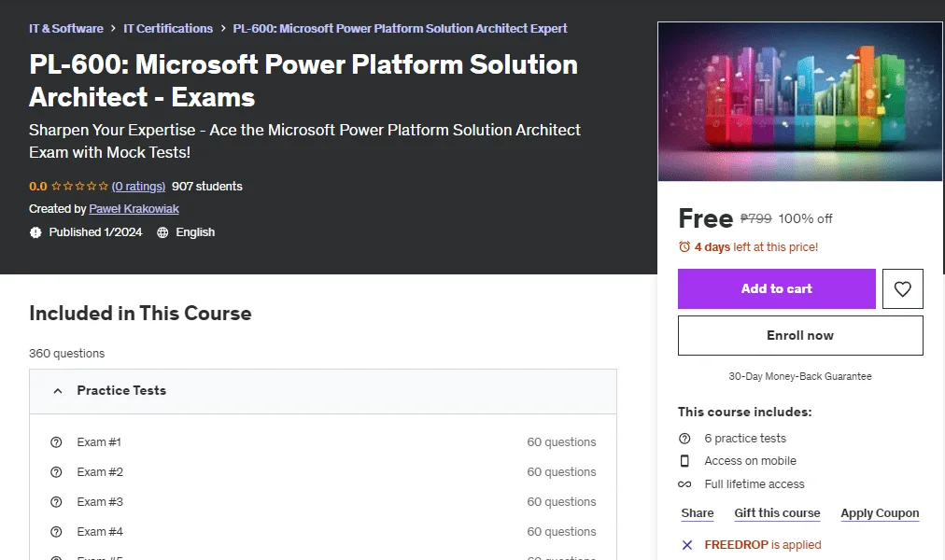Click the '60 questions' count for Exam #3
Viewport: 945px width, 560px height.
click(561, 502)
